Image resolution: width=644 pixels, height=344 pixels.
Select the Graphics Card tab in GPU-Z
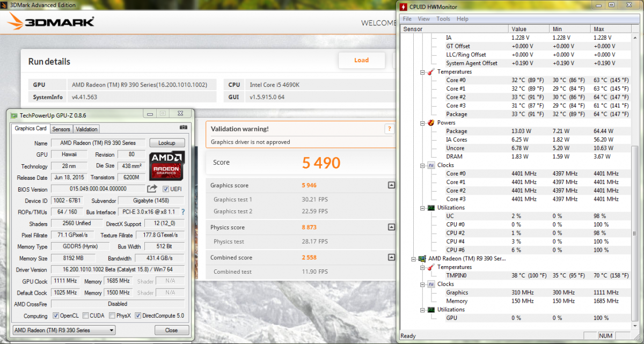(x=31, y=129)
